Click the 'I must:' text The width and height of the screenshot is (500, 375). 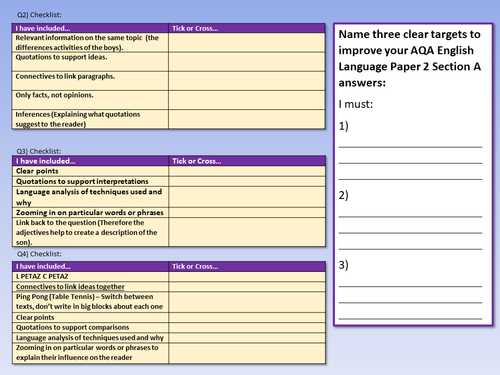(x=356, y=104)
